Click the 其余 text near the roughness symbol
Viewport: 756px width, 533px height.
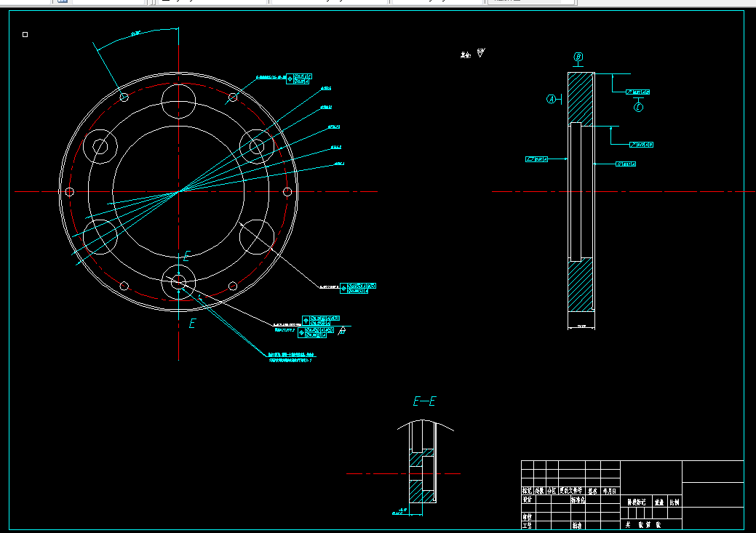click(465, 55)
